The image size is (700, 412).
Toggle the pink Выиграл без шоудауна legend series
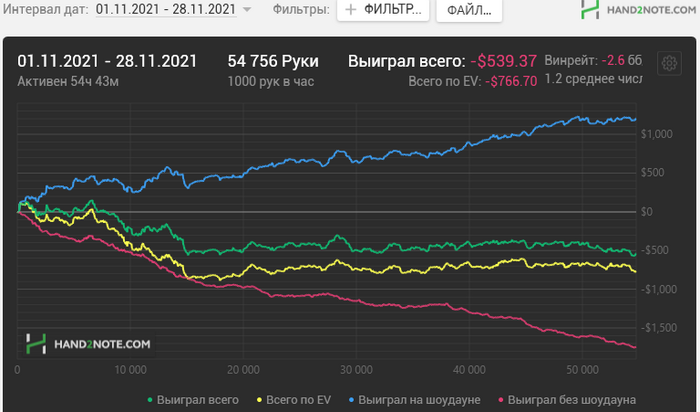pos(567,400)
